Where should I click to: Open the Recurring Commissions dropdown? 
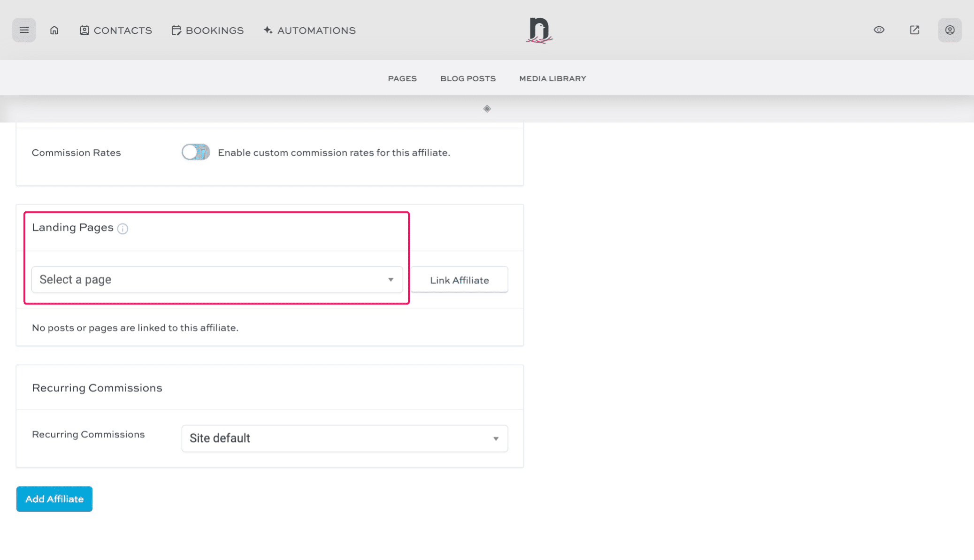point(344,438)
